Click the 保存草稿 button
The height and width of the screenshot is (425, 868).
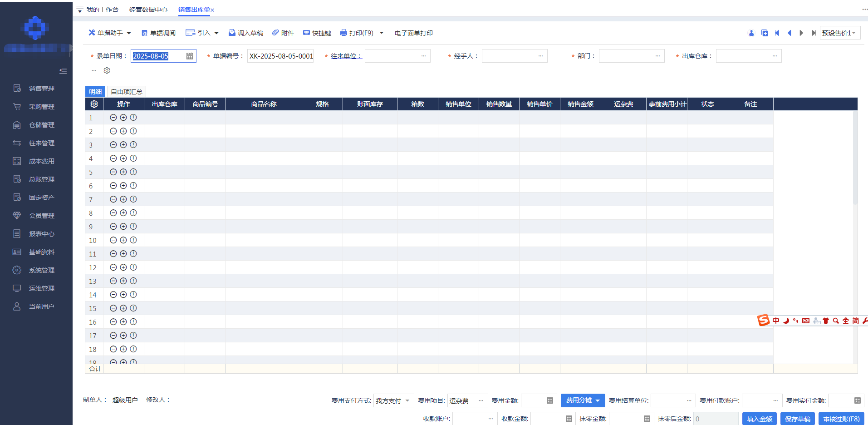[x=797, y=419]
